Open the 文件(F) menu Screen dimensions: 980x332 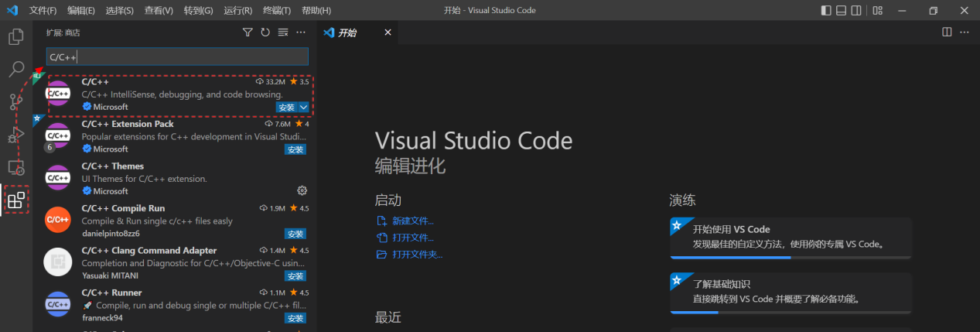43,11
